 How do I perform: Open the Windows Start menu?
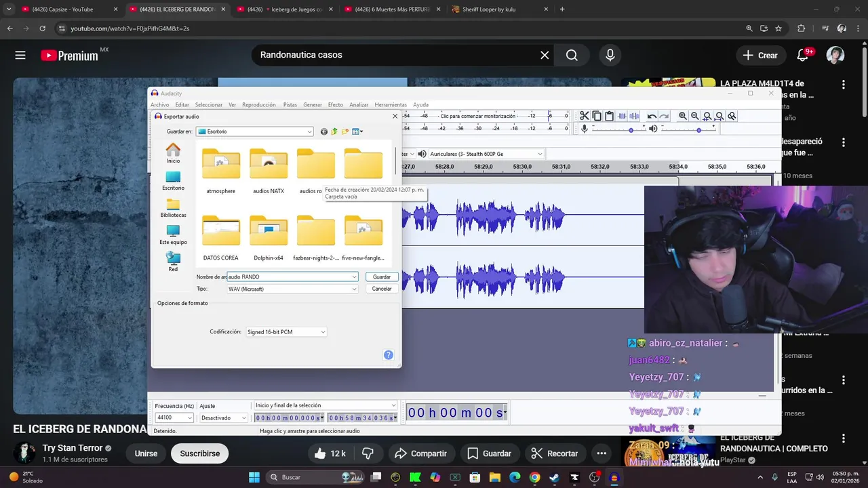tap(254, 477)
